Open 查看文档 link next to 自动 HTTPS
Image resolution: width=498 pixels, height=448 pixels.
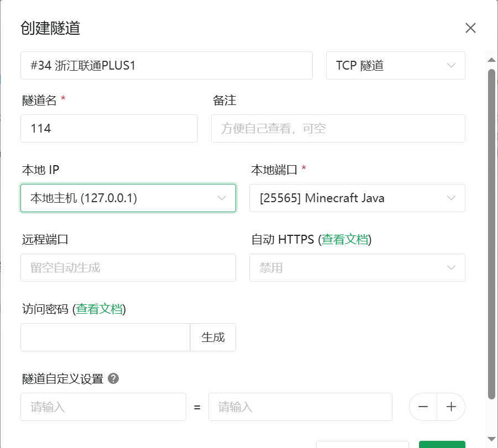click(345, 239)
